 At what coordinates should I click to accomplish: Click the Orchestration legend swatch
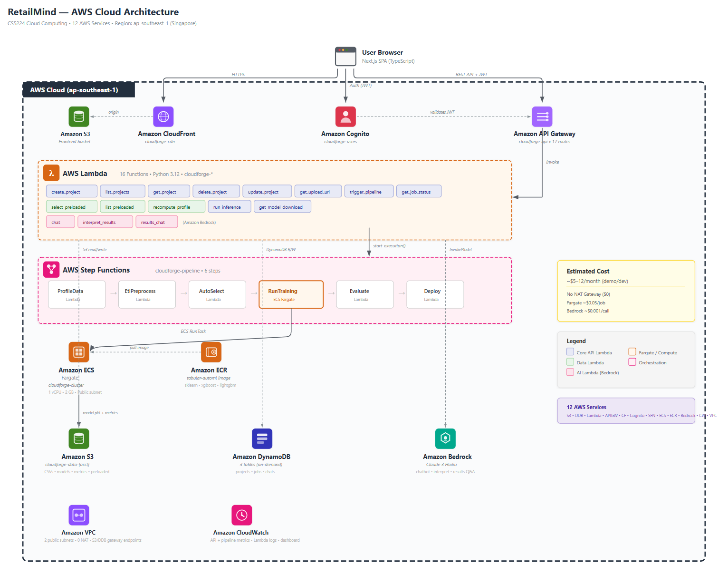[x=632, y=362]
